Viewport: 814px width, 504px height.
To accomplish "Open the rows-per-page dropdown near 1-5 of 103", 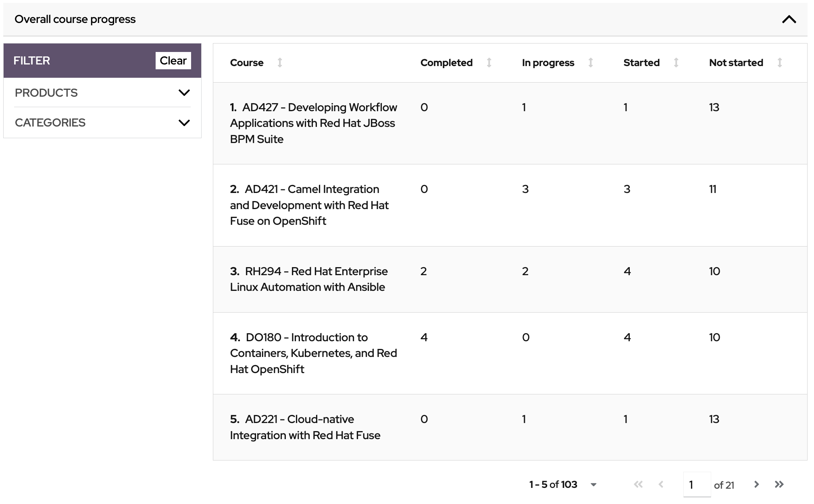I will pyautogui.click(x=593, y=485).
